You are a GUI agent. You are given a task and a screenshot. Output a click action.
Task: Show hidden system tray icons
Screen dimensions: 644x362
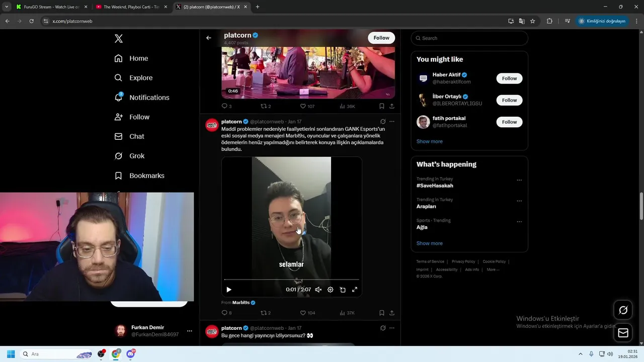[580, 354]
